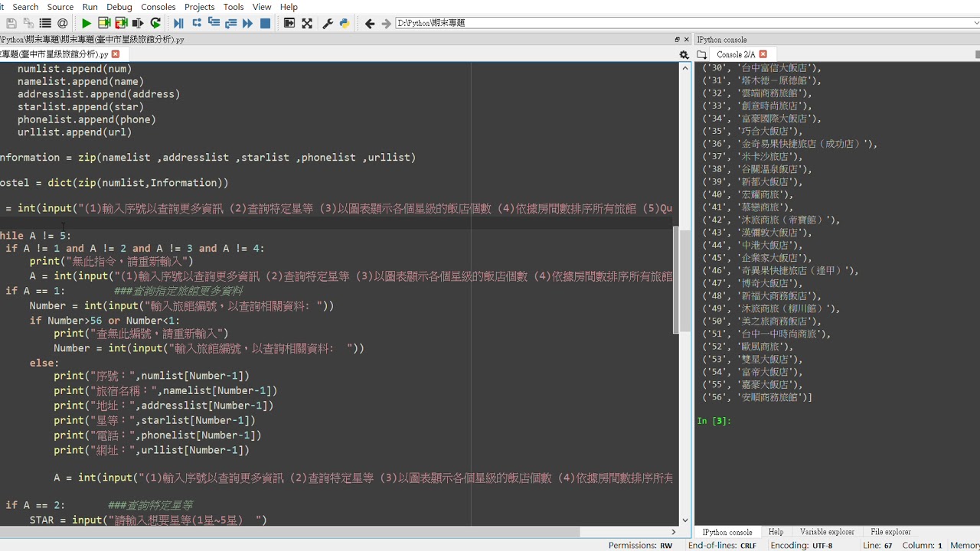Open the Consoles menu

[158, 7]
